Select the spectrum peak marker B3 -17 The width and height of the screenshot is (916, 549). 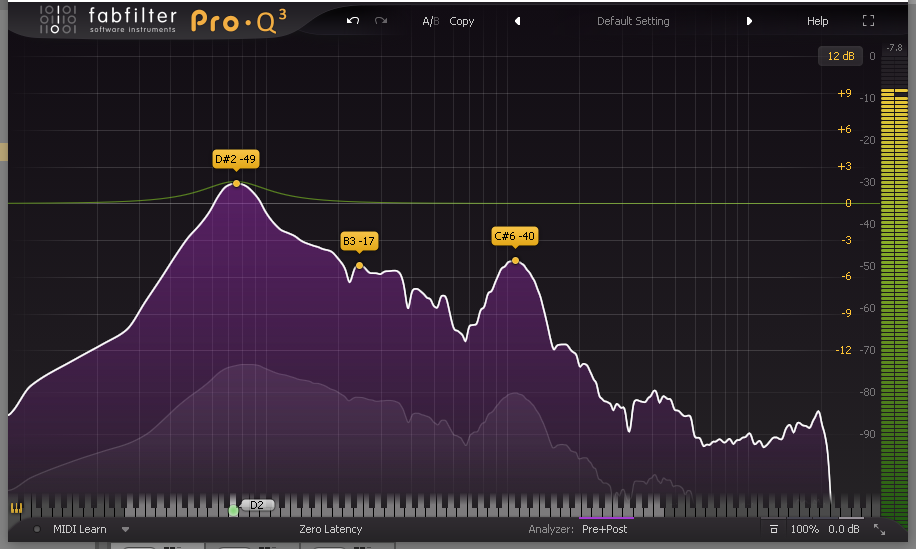359,266
